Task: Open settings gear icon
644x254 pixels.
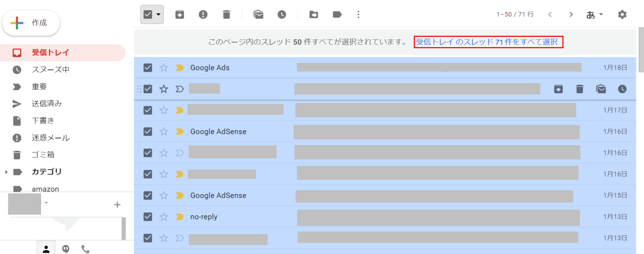Action: pos(622,14)
